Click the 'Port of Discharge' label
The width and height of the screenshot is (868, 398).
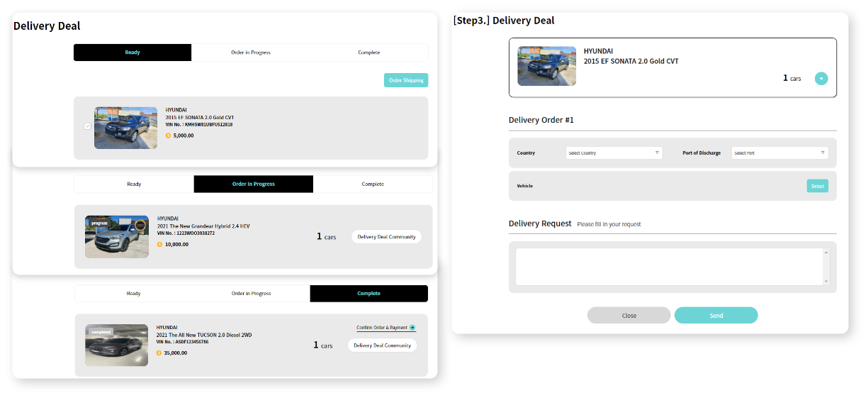point(701,153)
